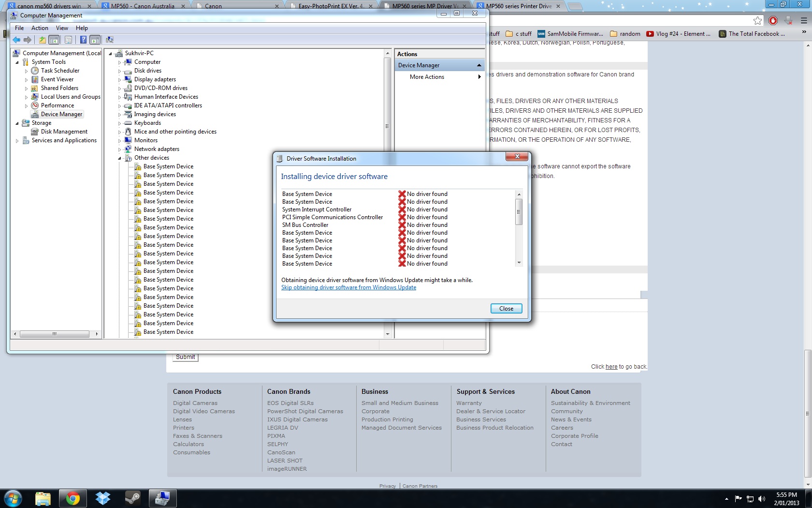Image resolution: width=812 pixels, height=508 pixels.
Task: Select the Shared Folders icon
Action: coord(35,88)
